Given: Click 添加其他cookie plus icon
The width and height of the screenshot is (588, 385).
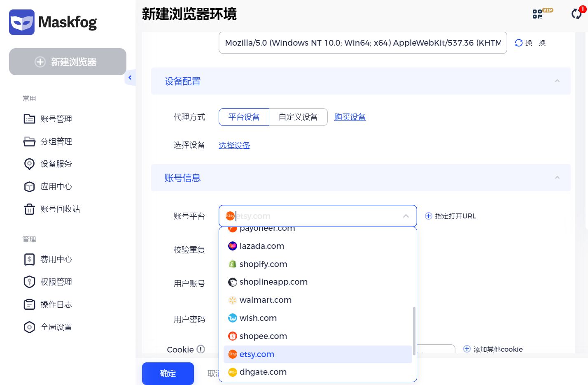Looking at the screenshot, I should tap(467, 349).
